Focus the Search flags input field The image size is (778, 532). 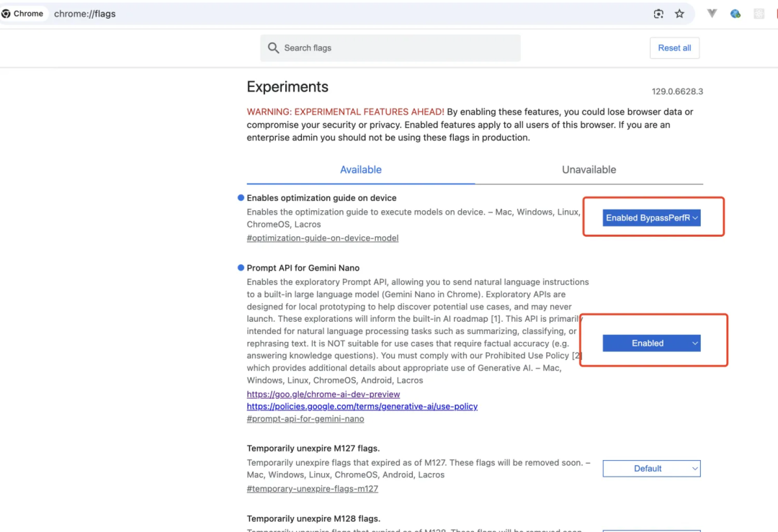click(396, 48)
